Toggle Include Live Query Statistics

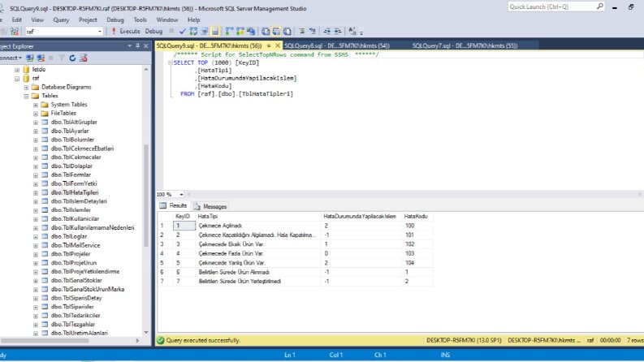[240, 31]
